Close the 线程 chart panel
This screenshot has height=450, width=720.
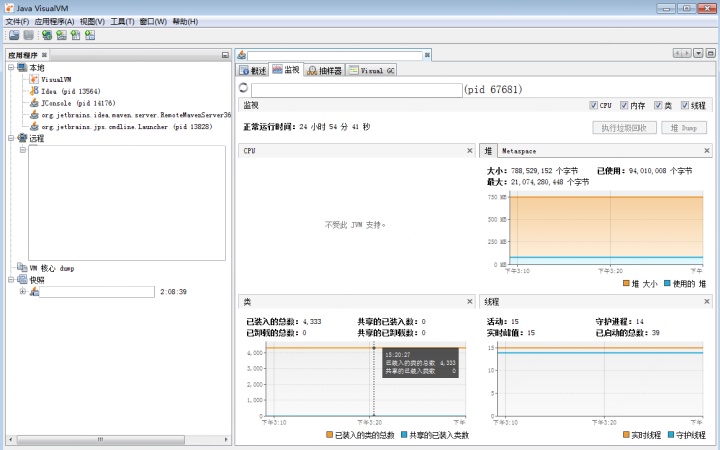click(x=707, y=302)
